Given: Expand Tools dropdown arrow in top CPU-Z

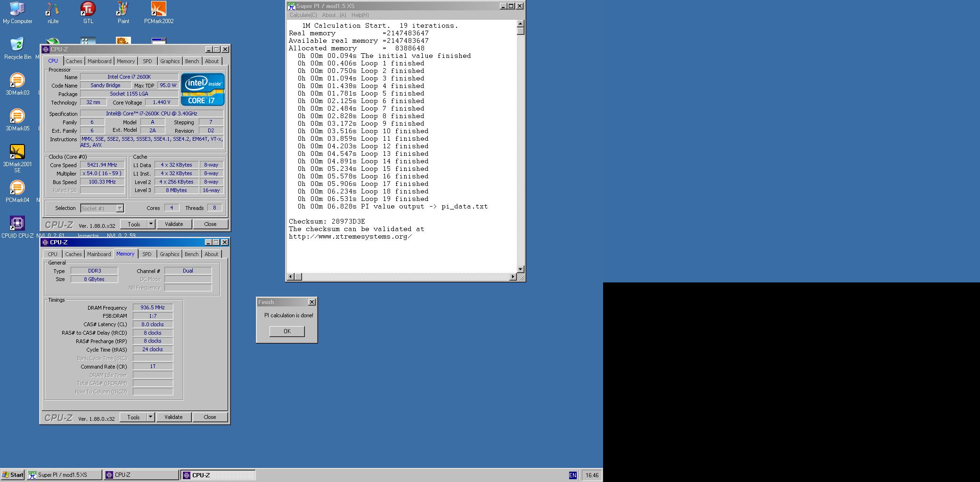Looking at the screenshot, I should click(151, 224).
